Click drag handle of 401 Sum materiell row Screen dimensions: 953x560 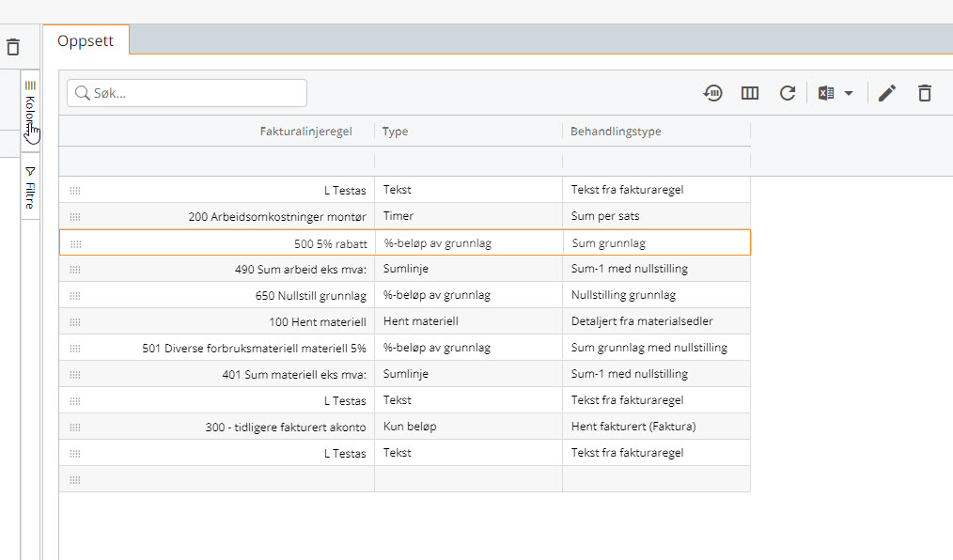click(75, 375)
